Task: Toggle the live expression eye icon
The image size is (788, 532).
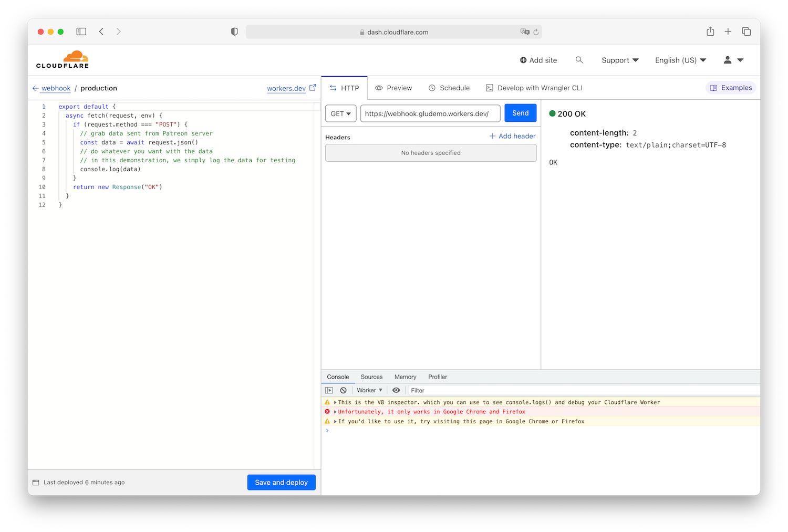Action: click(396, 390)
